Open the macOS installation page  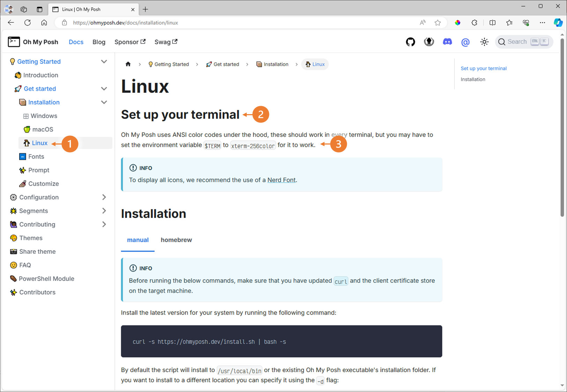(x=38, y=130)
